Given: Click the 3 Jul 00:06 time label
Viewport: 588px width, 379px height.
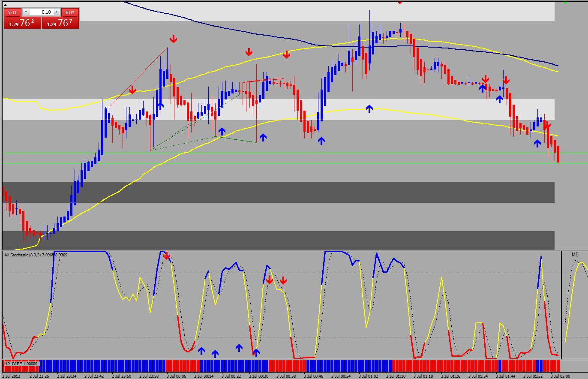Looking at the screenshot, I should point(177,376).
